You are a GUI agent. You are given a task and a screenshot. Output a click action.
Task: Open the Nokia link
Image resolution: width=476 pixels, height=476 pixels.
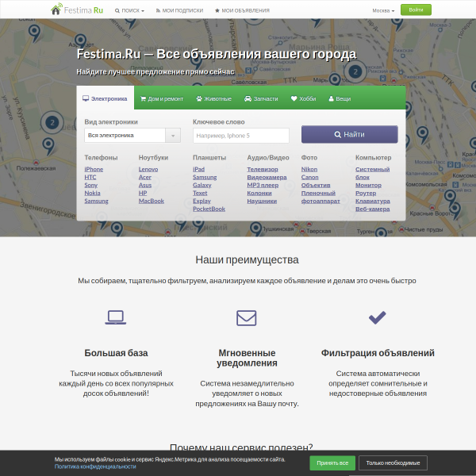tap(92, 193)
